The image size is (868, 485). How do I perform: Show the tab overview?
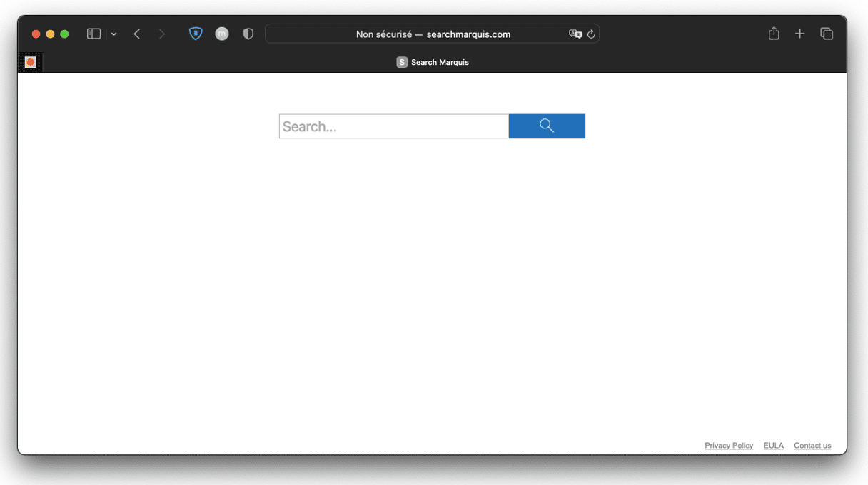(827, 34)
